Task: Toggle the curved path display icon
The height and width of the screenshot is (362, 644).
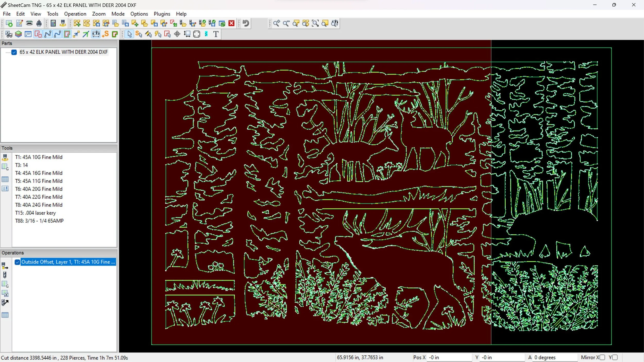Action: click(57, 34)
